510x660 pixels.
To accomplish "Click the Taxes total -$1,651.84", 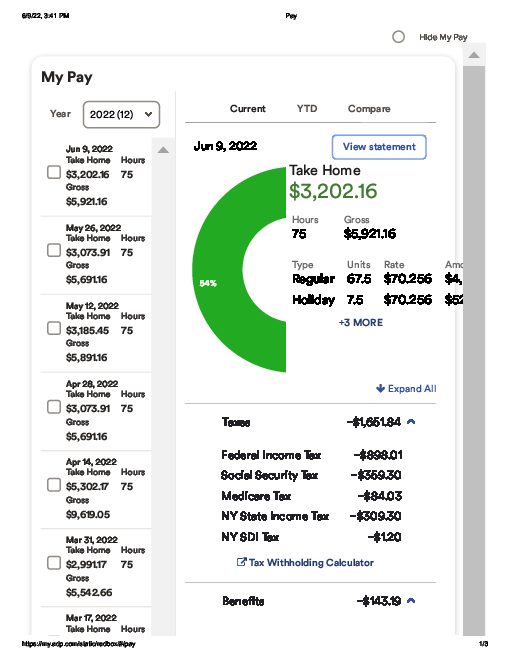I will point(374,422).
